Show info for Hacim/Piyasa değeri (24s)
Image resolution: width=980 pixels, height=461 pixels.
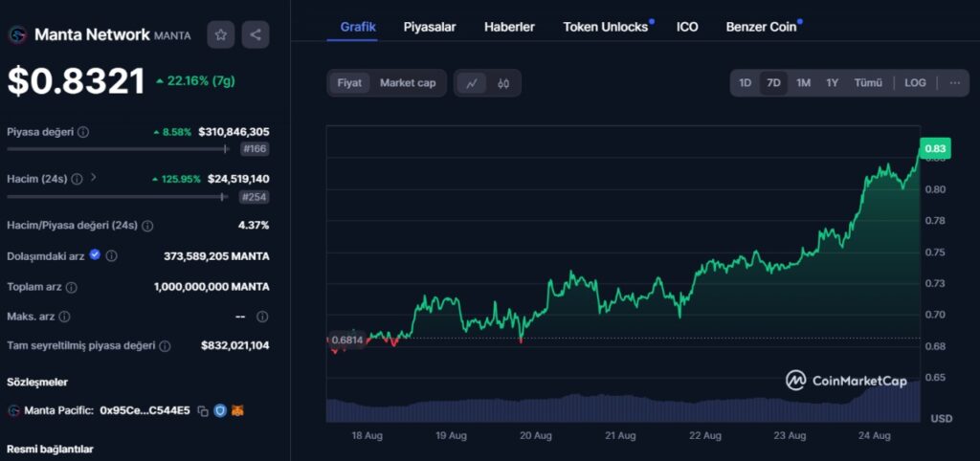pos(146,226)
